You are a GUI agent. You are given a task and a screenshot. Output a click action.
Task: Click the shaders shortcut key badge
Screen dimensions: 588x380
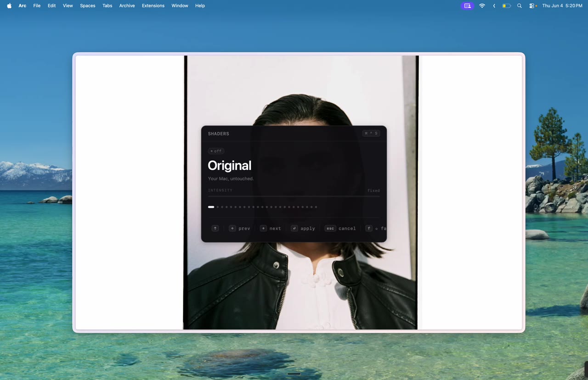click(x=371, y=134)
